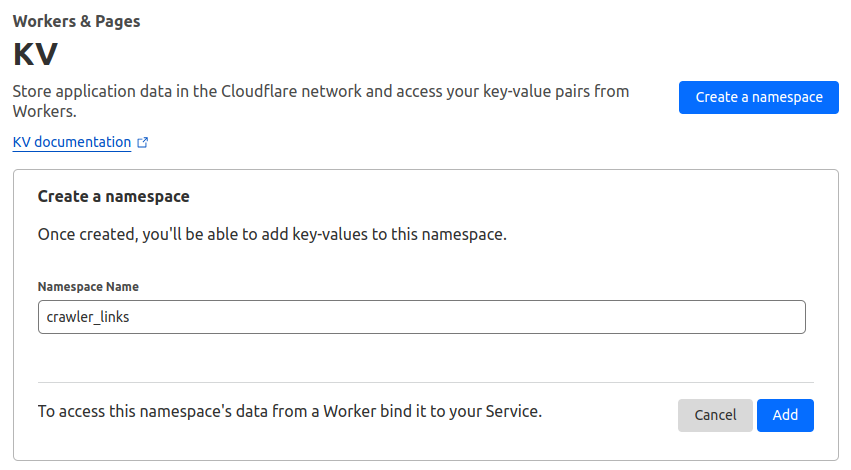The image size is (851, 470).
Task: Focus the Namespace Name input field
Action: (421, 317)
